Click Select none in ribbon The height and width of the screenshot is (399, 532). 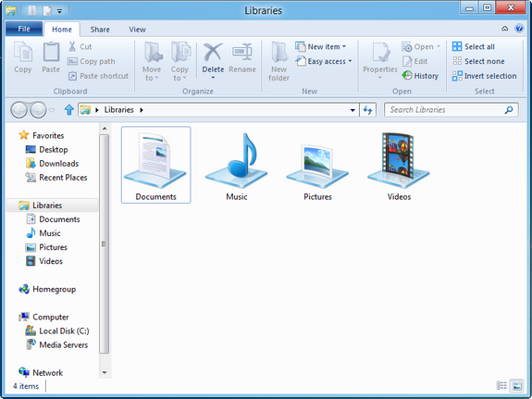[478, 61]
